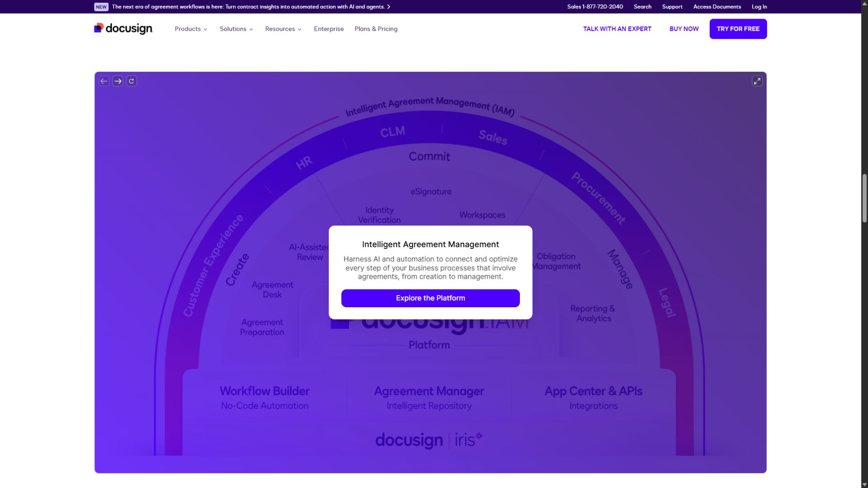Select Identity Verification in the diagram
Viewport: 868px width, 488px height.
pos(379,215)
